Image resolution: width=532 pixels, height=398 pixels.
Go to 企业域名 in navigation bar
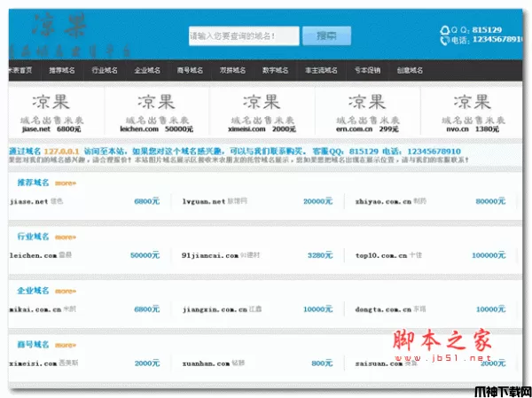[x=146, y=70]
